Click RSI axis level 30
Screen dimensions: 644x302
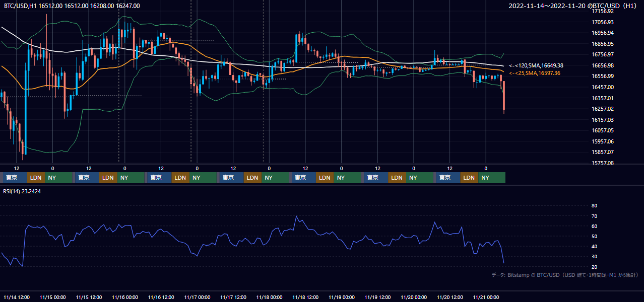(594, 257)
